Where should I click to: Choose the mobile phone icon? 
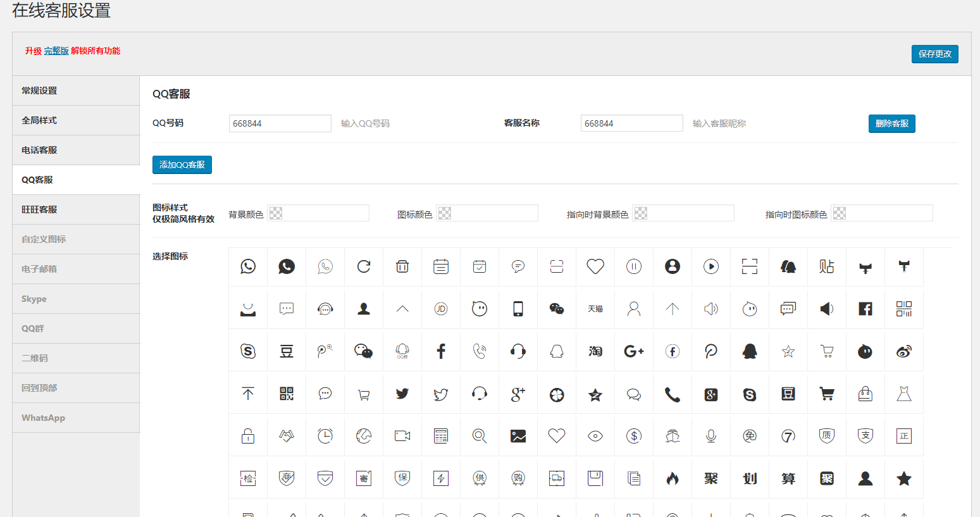tap(518, 309)
